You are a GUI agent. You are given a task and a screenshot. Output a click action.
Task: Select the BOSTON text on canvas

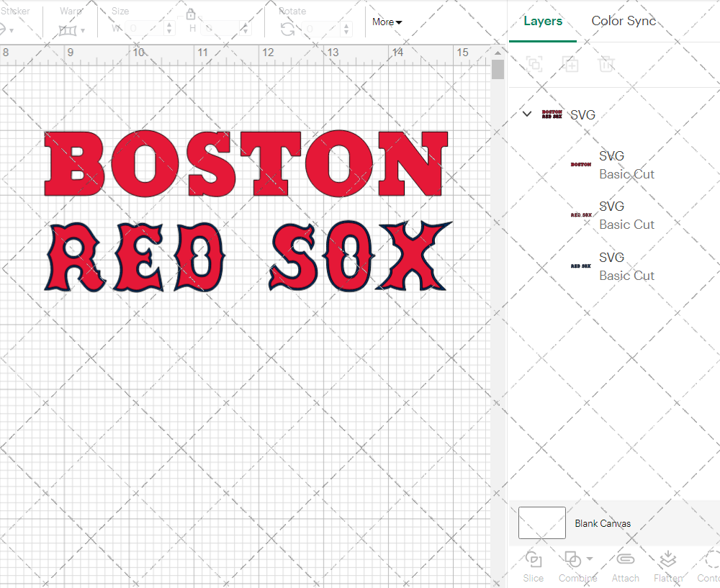[x=246, y=164]
